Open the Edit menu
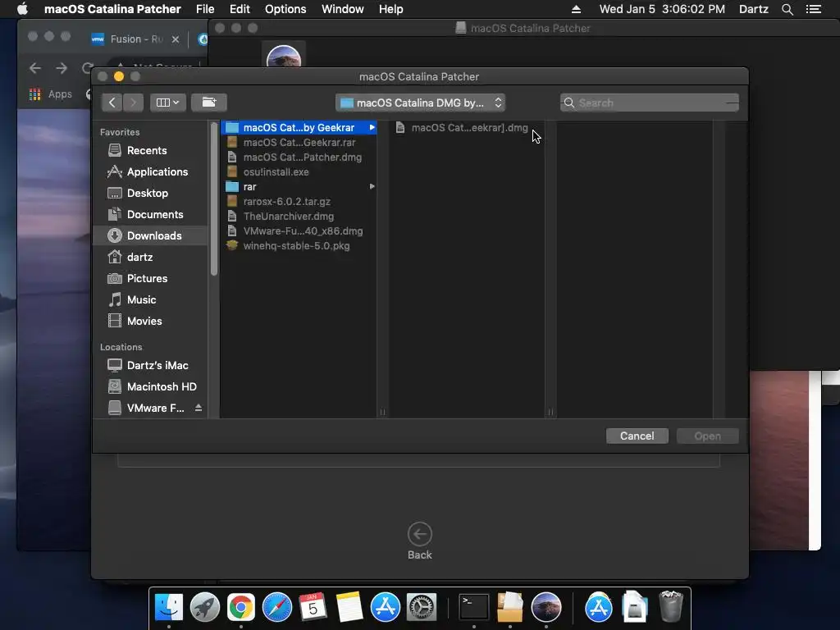Screen dimensions: 840x630 tap(240, 9)
